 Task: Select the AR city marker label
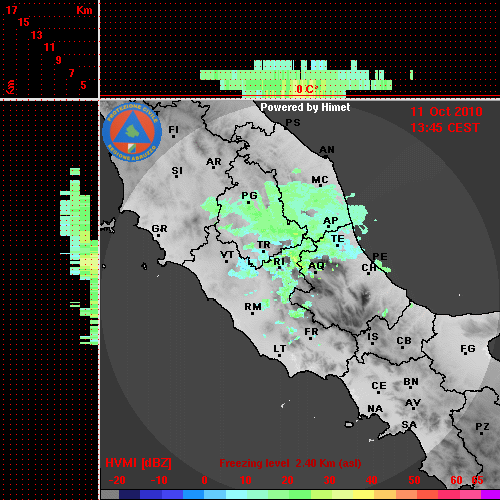(214, 162)
